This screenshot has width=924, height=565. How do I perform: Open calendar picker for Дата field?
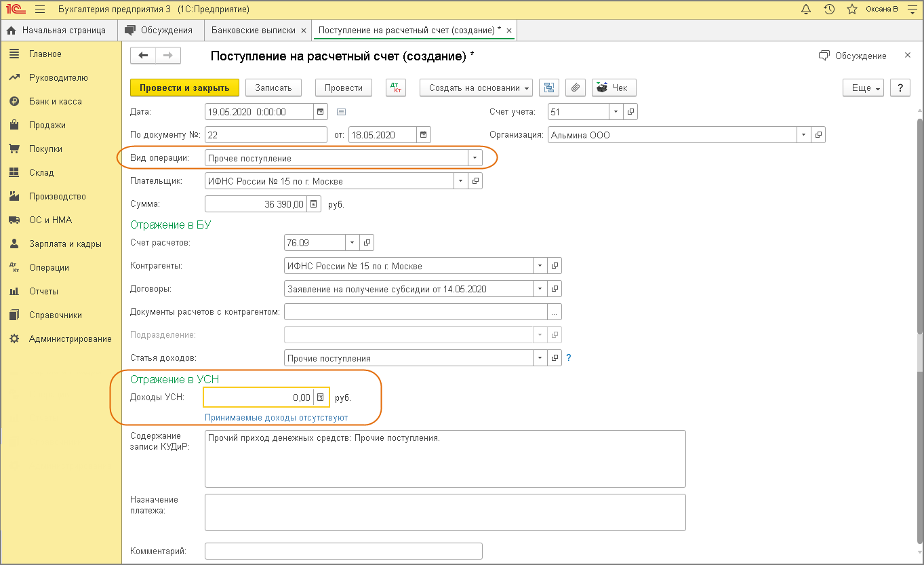coord(321,112)
